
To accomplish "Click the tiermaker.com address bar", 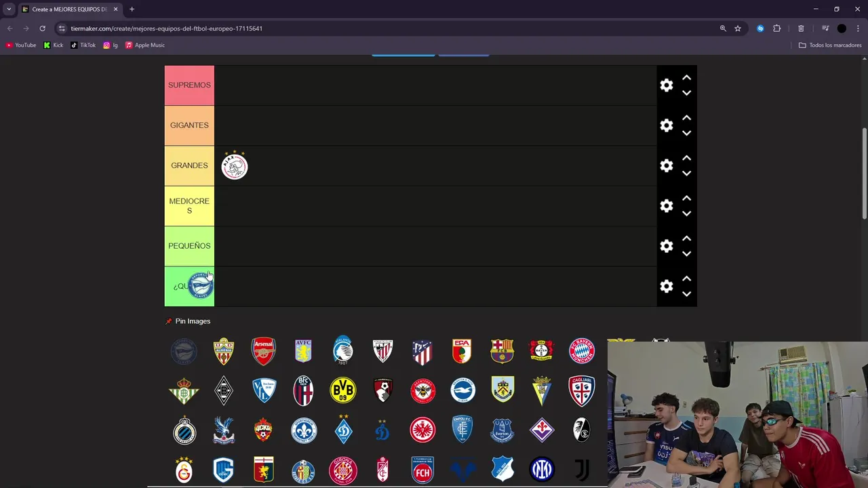I will coord(387,28).
